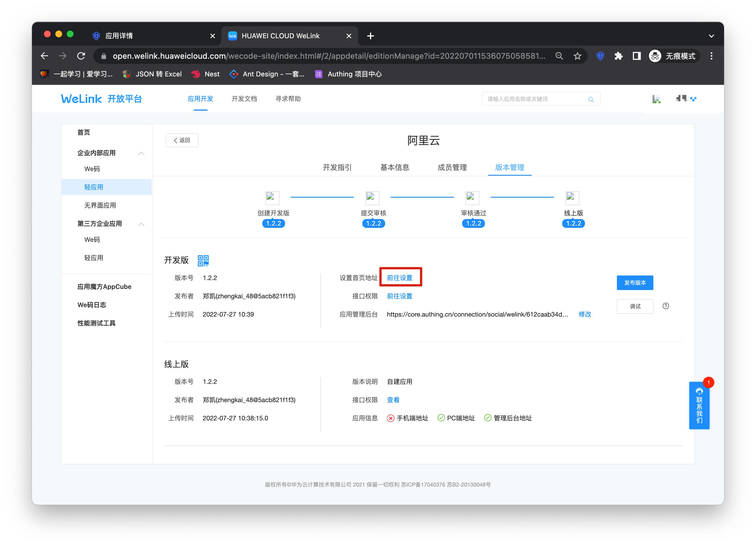
Task: Open the tab list dropdown arrow
Action: coord(711,36)
